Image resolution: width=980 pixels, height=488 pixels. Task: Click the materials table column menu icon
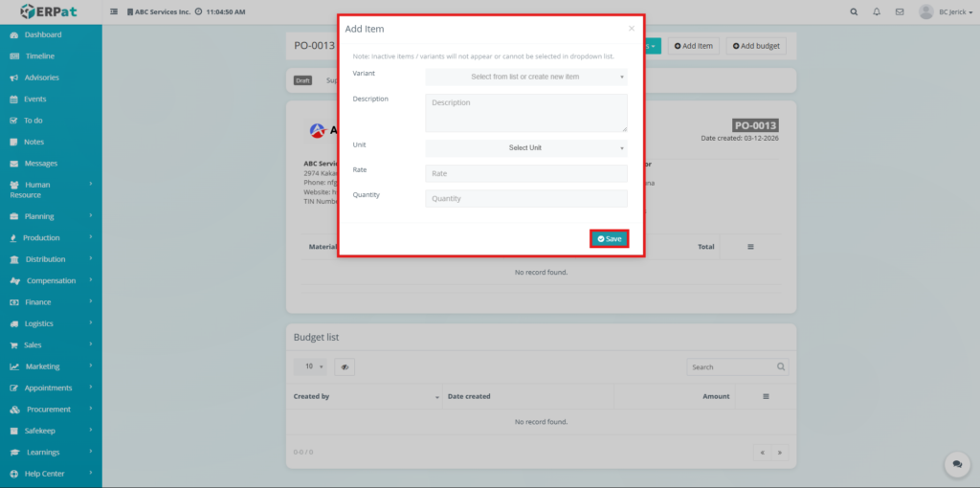click(750, 247)
